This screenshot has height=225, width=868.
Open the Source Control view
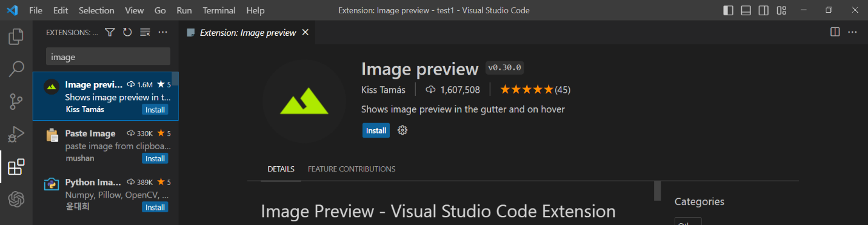16,101
